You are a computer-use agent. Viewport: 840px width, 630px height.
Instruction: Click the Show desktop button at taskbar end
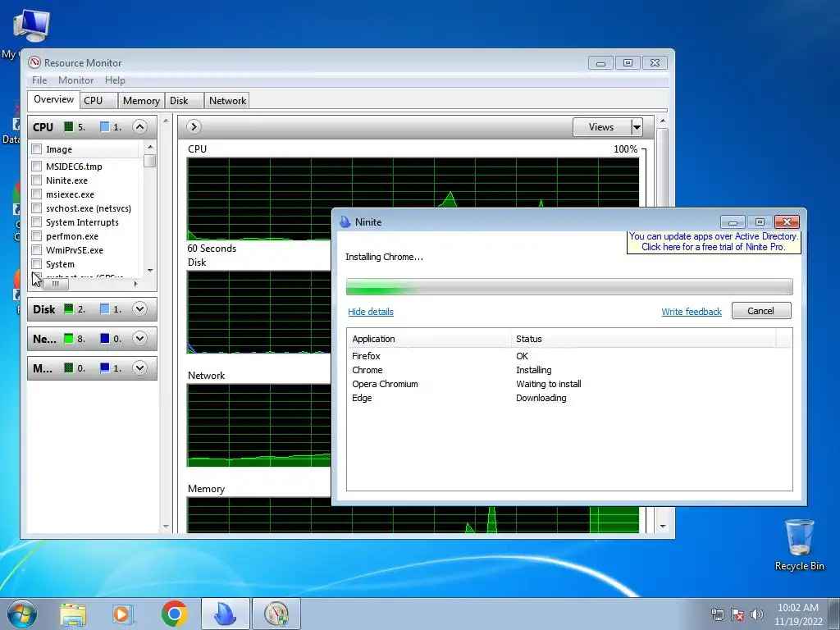pos(834,614)
